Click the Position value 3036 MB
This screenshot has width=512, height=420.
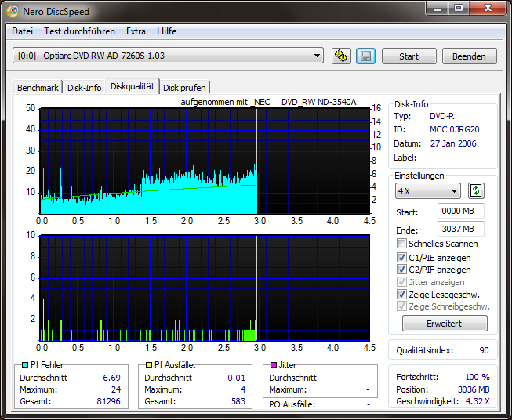click(474, 389)
